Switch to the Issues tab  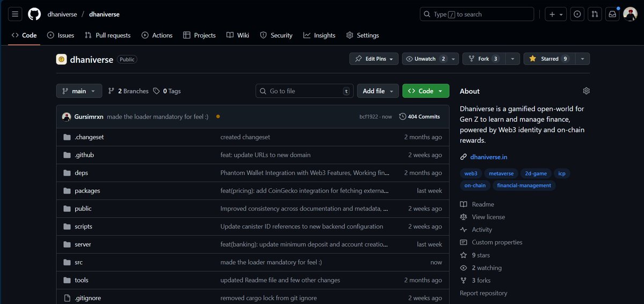[61, 35]
